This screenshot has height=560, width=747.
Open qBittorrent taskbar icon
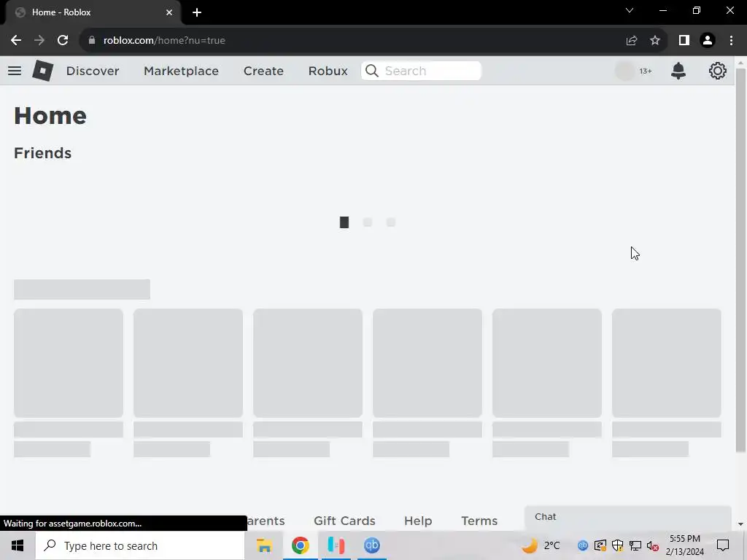click(x=371, y=545)
